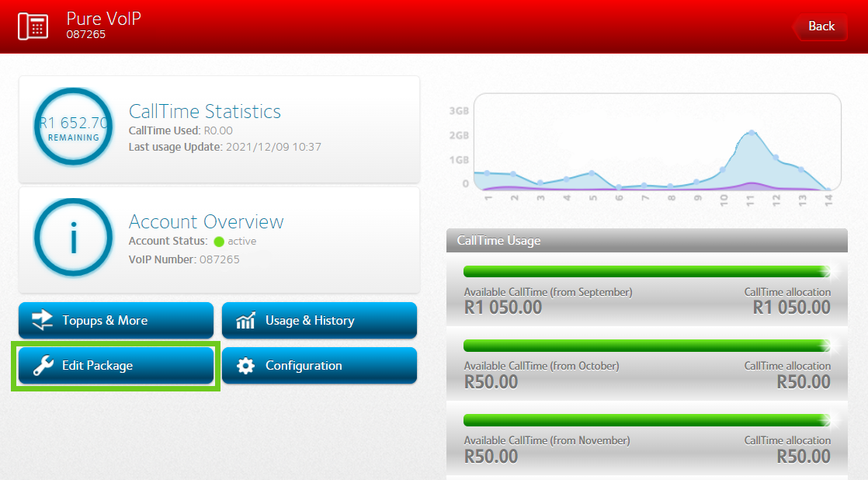Click the October CallTime progress bar
This screenshot has height=480, width=868.
[646, 346]
